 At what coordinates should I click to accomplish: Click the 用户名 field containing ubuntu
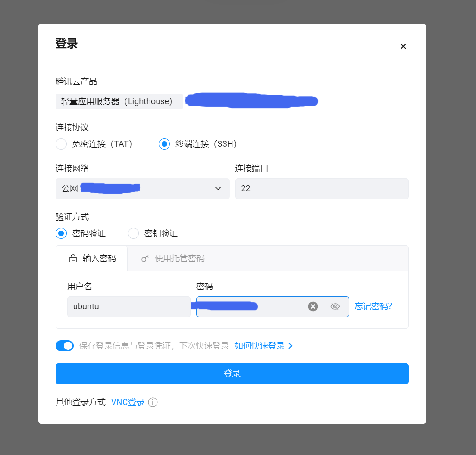tap(129, 306)
